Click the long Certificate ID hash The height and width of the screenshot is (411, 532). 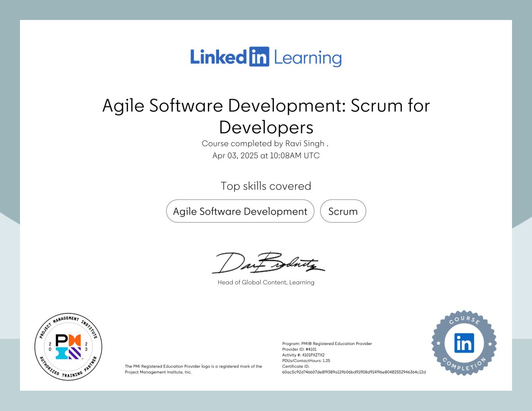pos(354,372)
